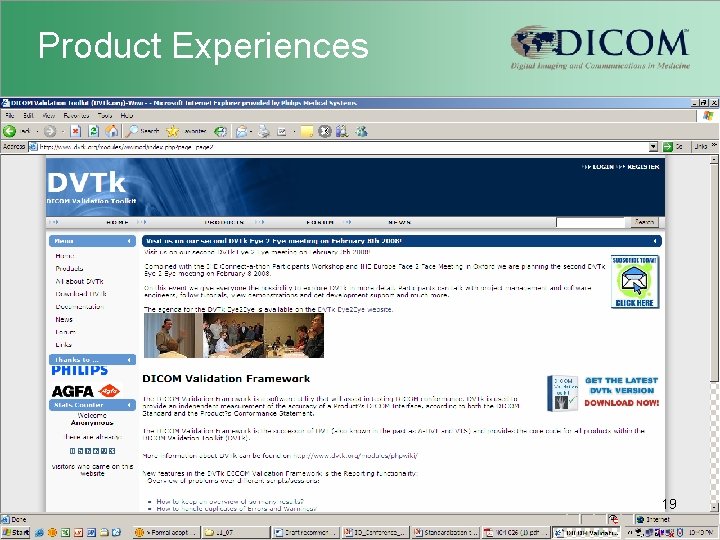Click the DVTk site search box

590,222
